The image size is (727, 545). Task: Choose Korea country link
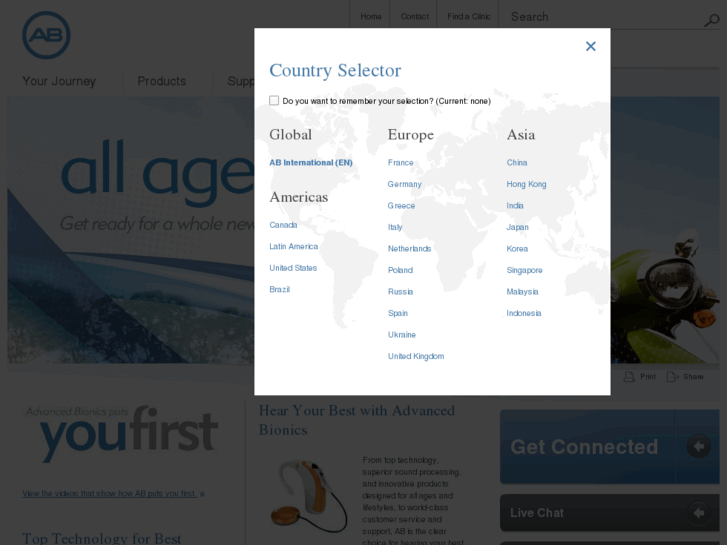tap(517, 249)
